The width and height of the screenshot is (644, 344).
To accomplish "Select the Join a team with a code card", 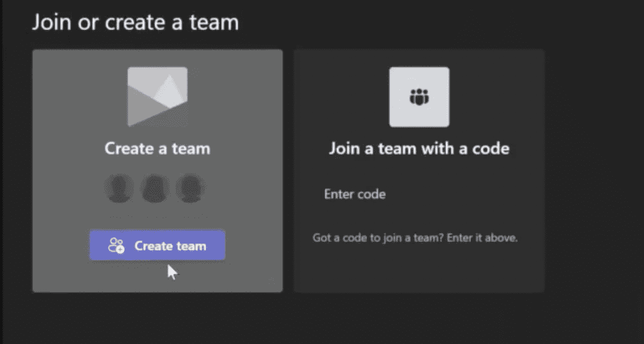I will click(x=420, y=171).
